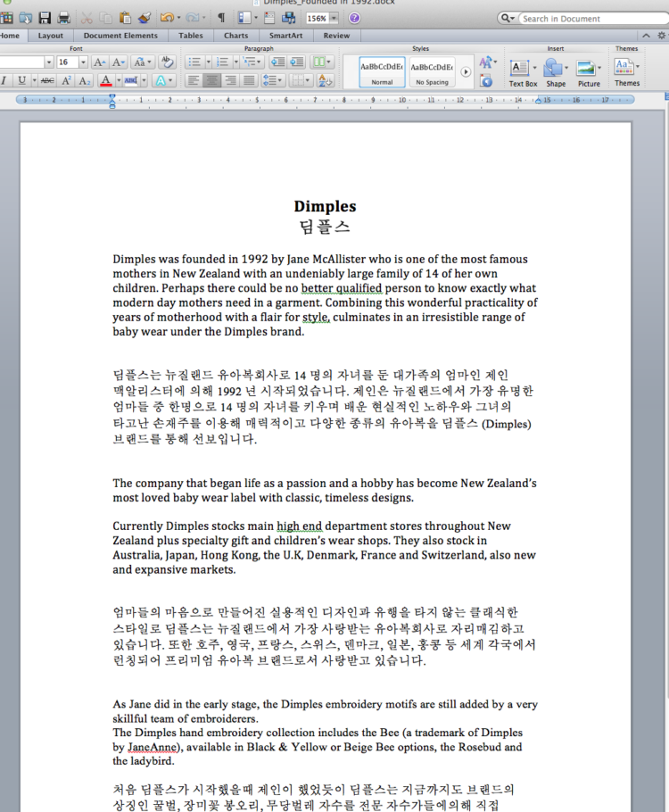Clear formatting with the eraser icon
Screen dimensions: 669x812
click(x=167, y=62)
